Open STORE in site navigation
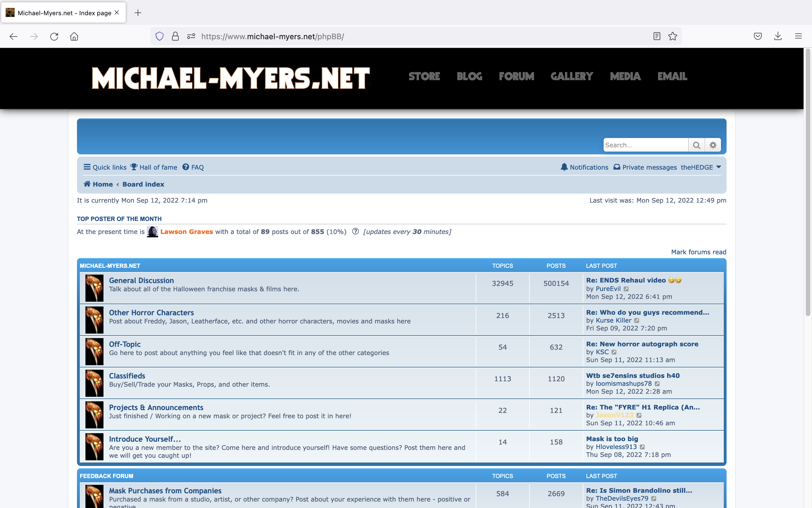This screenshot has width=812, height=508. coord(424,76)
